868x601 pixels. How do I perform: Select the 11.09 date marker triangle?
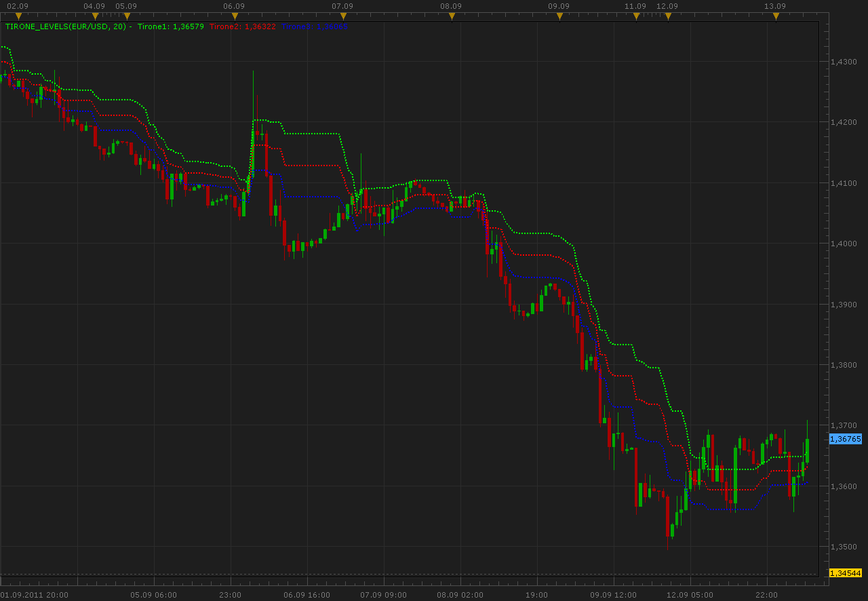[636, 16]
